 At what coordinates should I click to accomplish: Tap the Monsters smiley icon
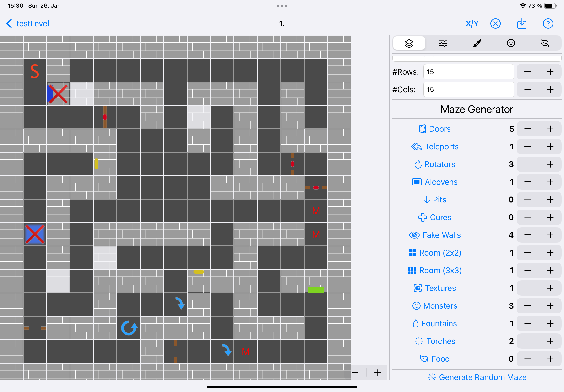pos(417,306)
